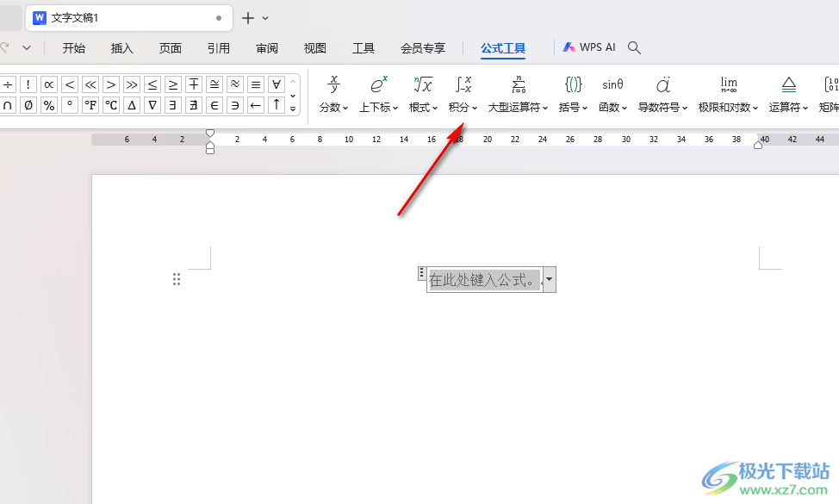This screenshot has width=839, height=504.
Task: Open the Large Operator (大型运算符) dropdown
Action: (x=518, y=94)
